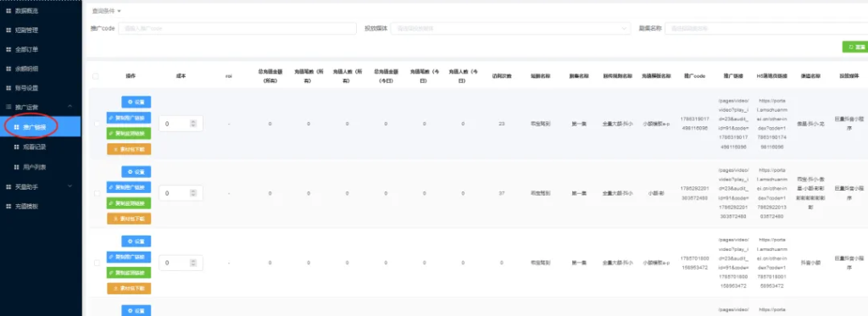This screenshot has width=868, height=316.
Task: Click the green reset button
Action: point(854,47)
